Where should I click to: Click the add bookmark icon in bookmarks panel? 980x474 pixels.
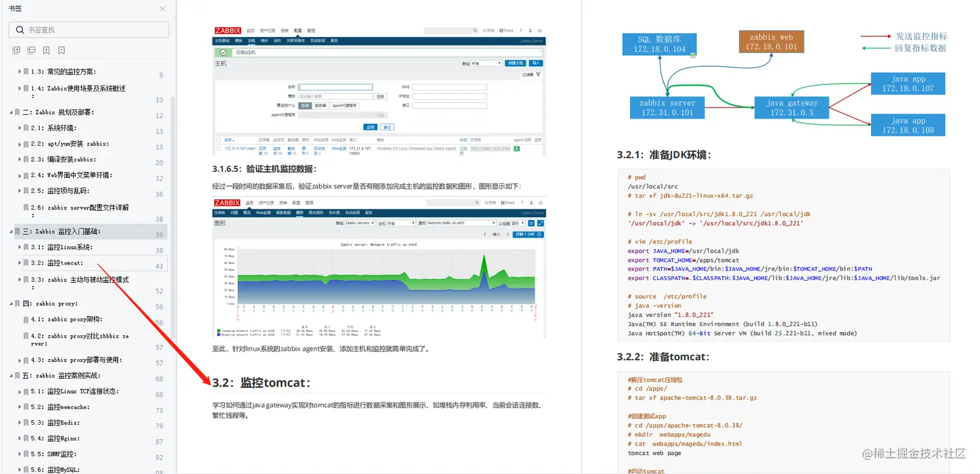pyautogui.click(x=46, y=50)
